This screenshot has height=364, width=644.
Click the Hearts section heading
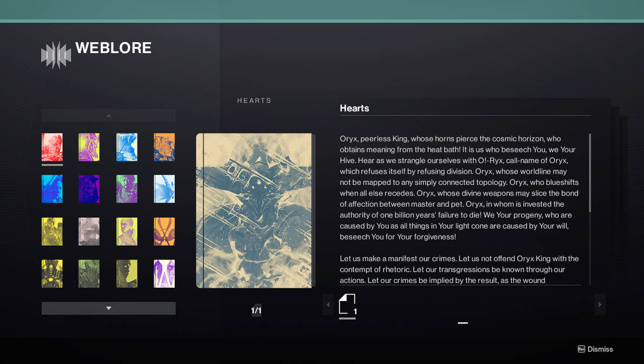[354, 108]
